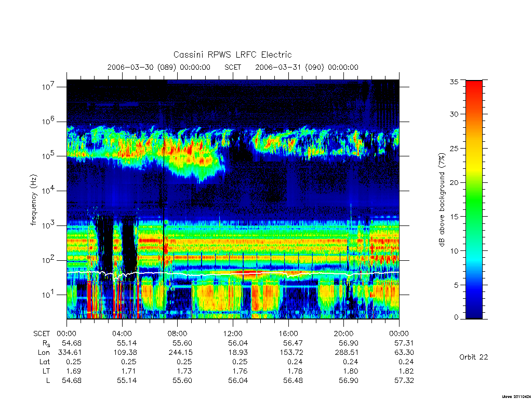Click the 08:00 SCET time label

[x=177, y=334]
